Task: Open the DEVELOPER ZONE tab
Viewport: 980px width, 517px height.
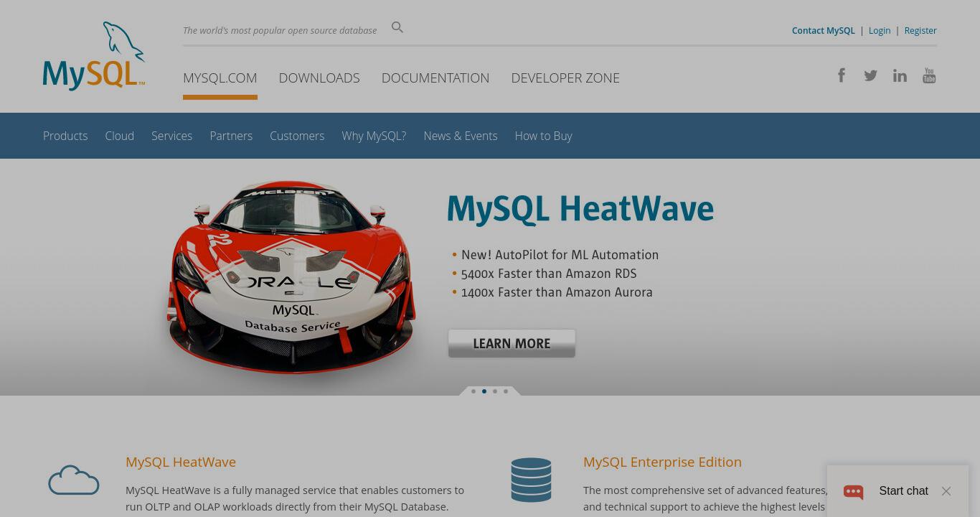Action: [x=565, y=78]
